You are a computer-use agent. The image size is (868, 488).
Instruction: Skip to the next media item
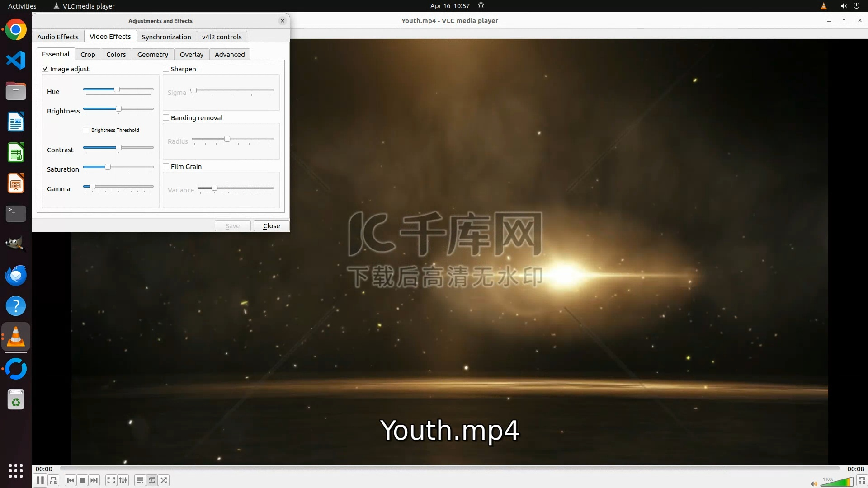pyautogui.click(x=94, y=480)
